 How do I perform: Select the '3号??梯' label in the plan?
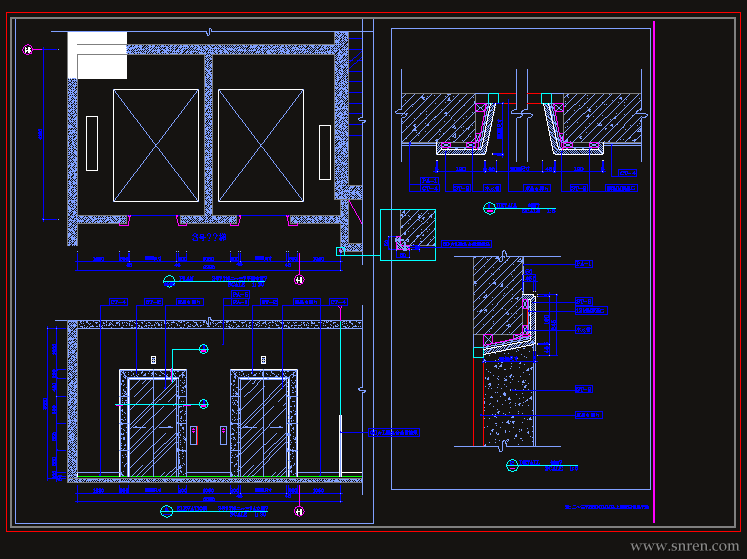[x=209, y=237]
